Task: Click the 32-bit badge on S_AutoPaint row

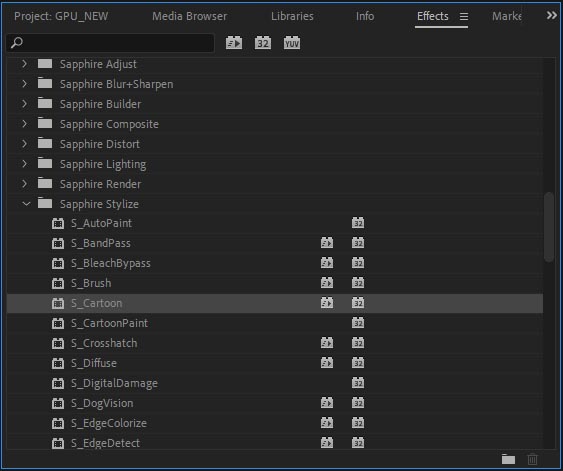Action: (x=358, y=223)
